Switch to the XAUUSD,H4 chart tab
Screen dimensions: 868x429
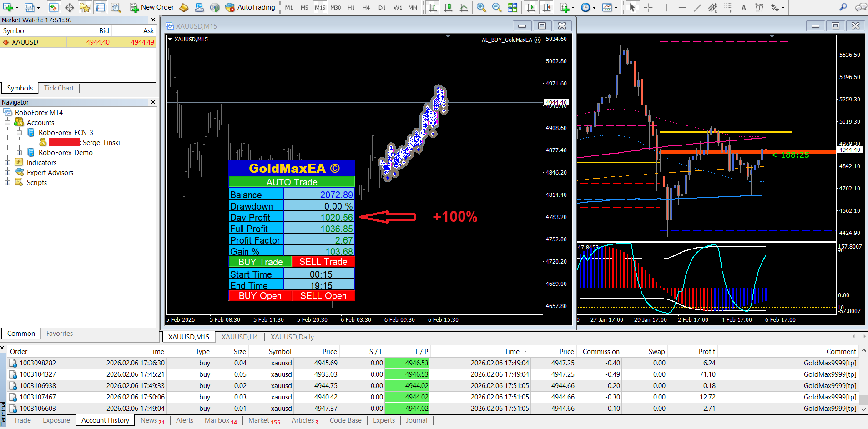tap(240, 337)
